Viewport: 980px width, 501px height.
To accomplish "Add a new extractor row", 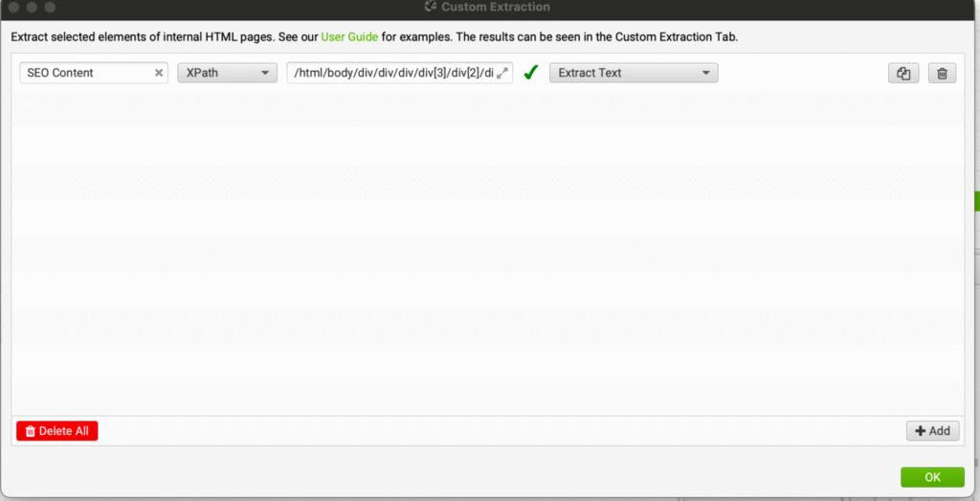I will (x=932, y=431).
